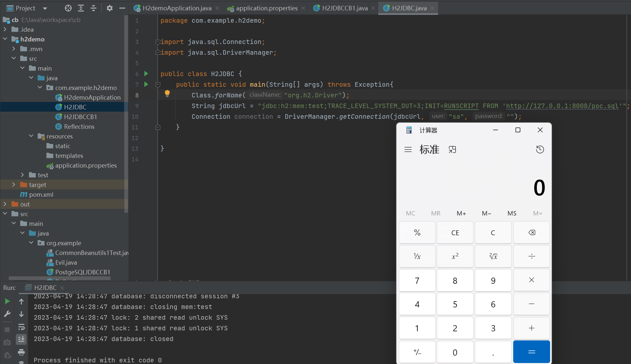631x364 pixels.
Task: Switch to H2JDBCCB1.java tab
Action: click(345, 8)
